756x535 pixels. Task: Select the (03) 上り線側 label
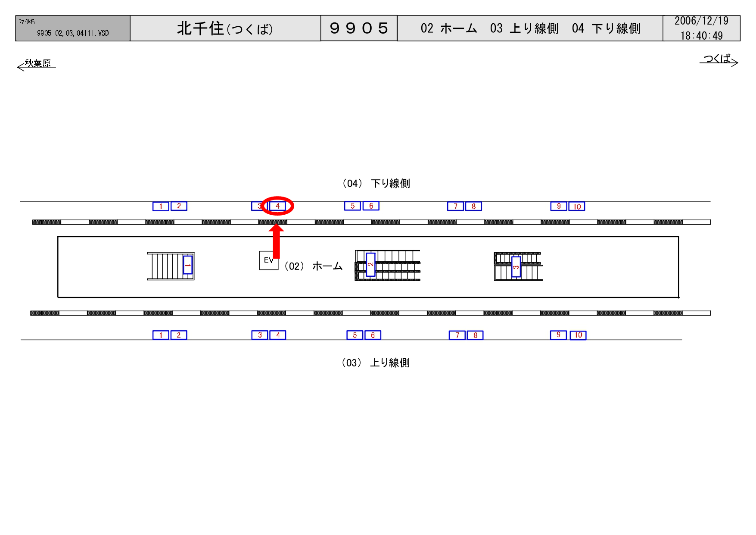[x=375, y=363]
